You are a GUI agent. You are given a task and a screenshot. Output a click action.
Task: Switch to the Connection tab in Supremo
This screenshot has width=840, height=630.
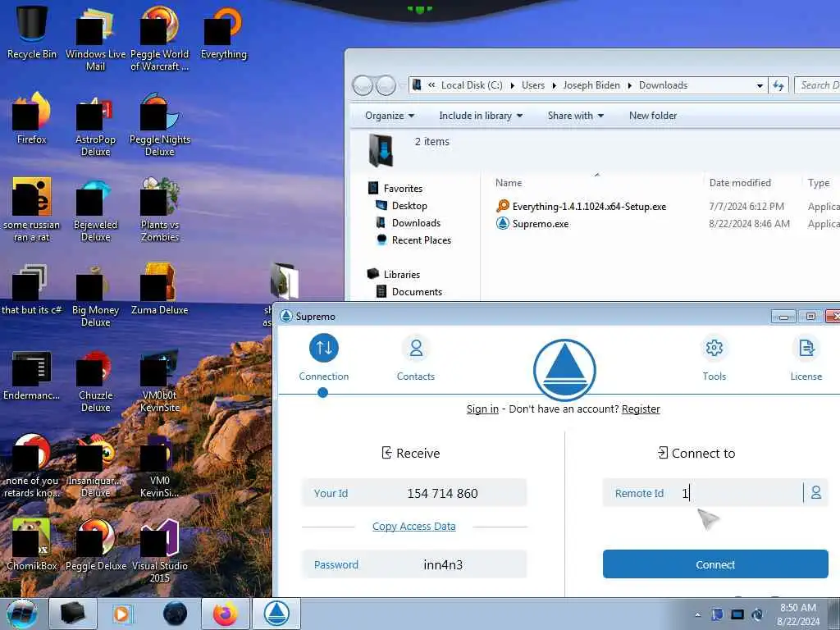pyautogui.click(x=323, y=358)
